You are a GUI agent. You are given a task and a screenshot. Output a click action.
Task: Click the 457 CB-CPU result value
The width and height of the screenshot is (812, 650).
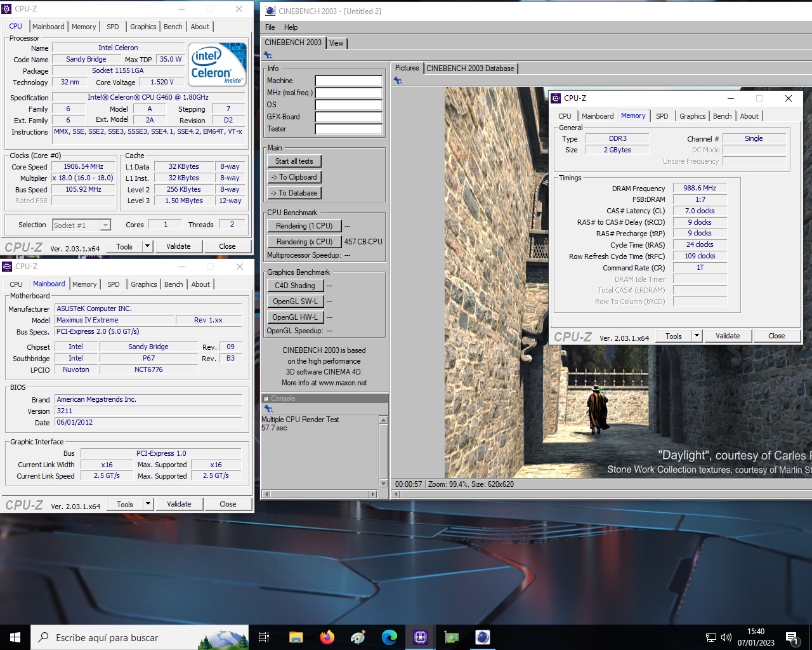tap(363, 242)
